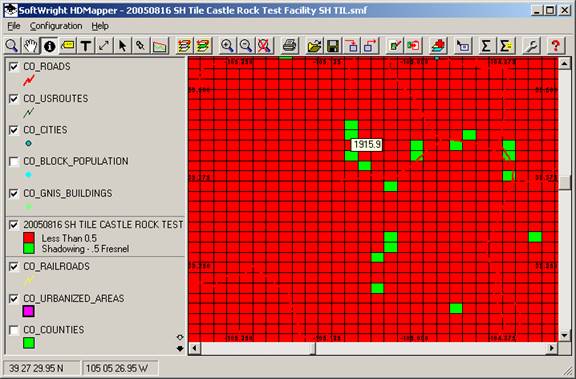Open the Configuration menu
This screenshot has width=576, height=379.
[56, 26]
